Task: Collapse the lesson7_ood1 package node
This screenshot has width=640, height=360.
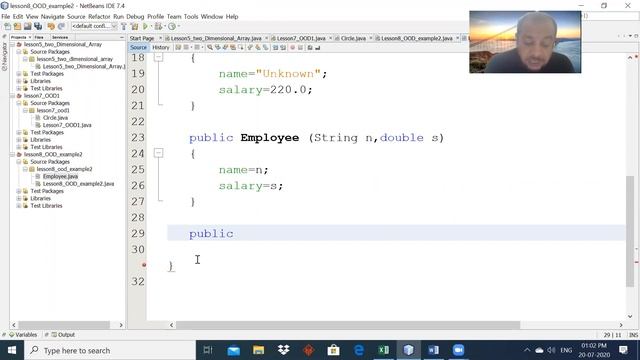Action: coord(25,111)
